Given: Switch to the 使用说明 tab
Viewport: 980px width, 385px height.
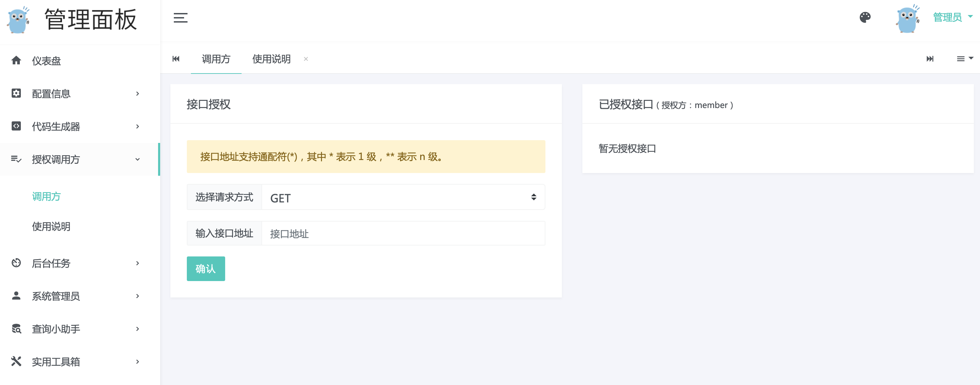Looking at the screenshot, I should pos(271,59).
